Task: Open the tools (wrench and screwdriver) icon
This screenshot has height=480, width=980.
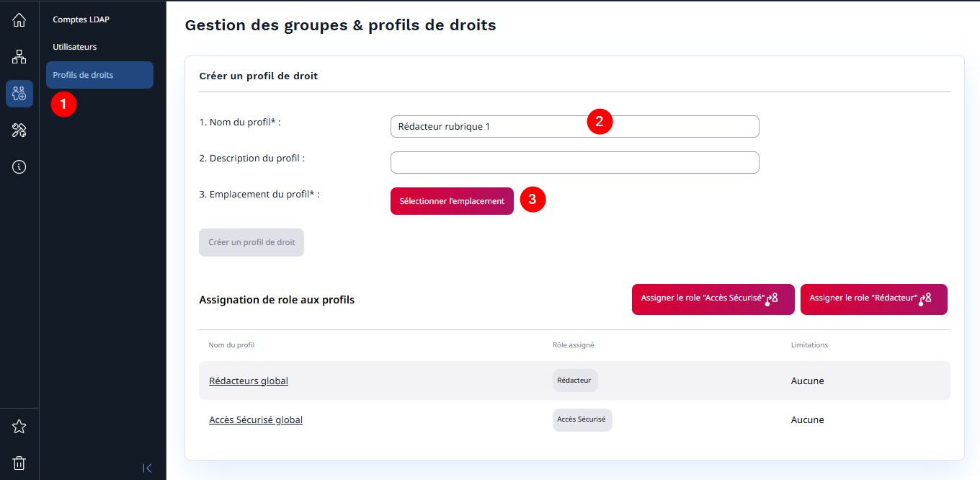Action: coord(19,130)
